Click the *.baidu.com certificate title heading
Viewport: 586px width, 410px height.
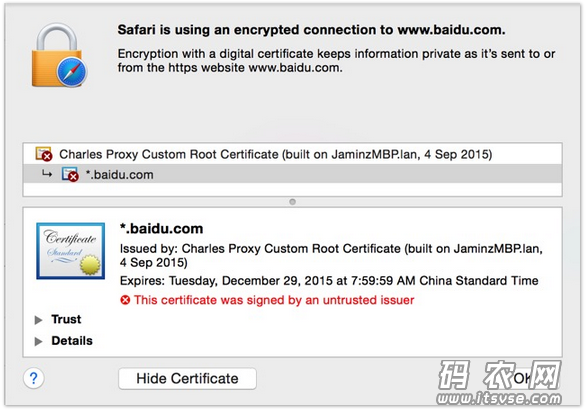[161, 228]
